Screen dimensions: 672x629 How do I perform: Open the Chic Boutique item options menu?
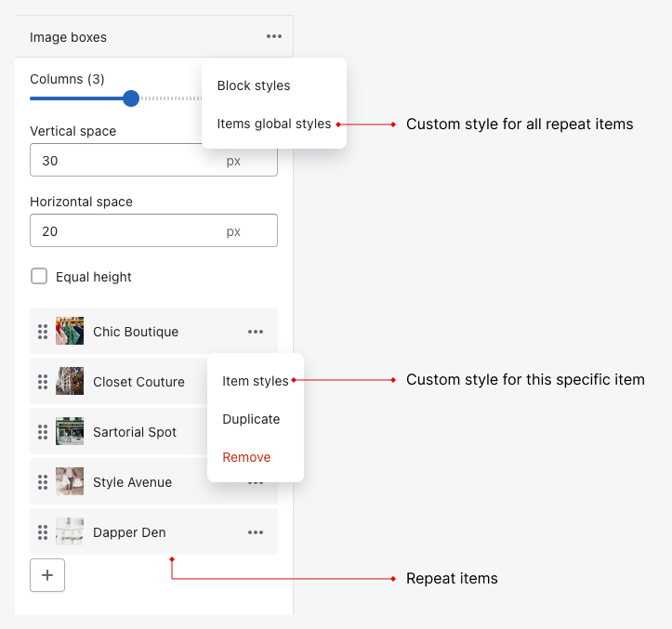[x=256, y=332]
